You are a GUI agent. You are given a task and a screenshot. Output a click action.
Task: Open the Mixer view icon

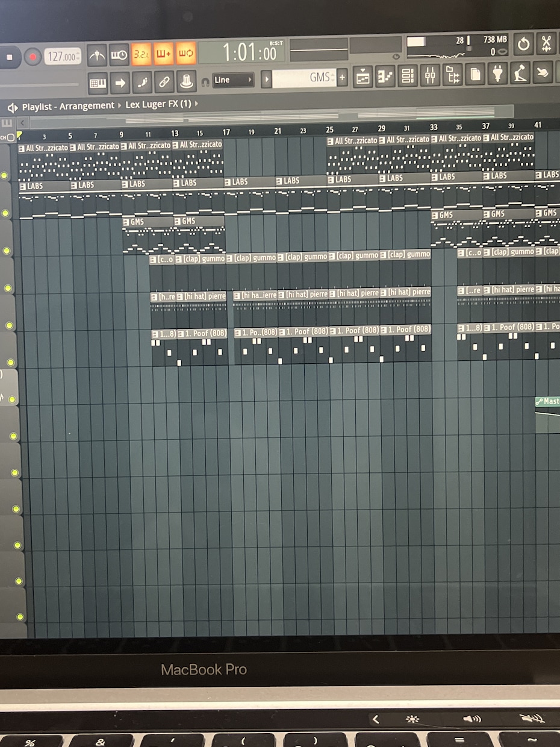pos(430,75)
